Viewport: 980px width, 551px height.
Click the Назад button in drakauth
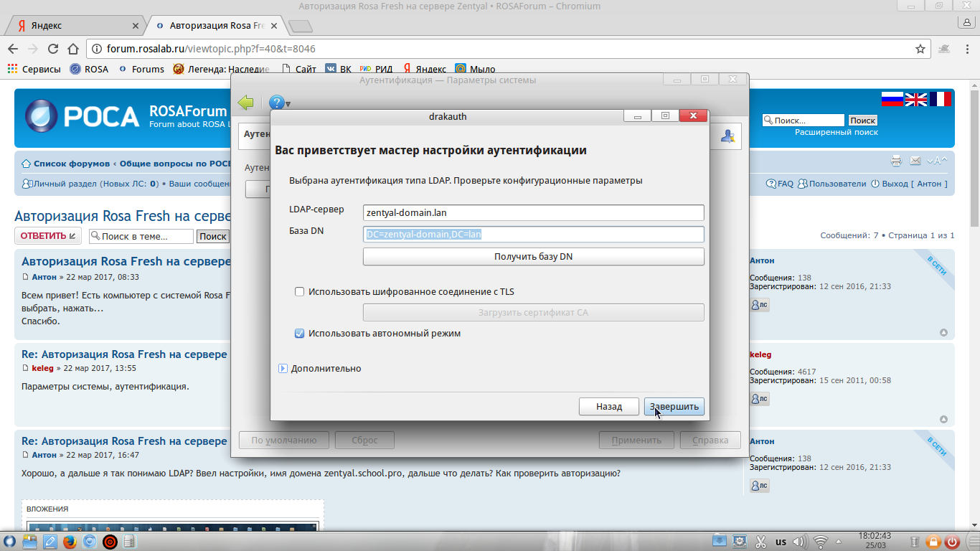tap(609, 407)
